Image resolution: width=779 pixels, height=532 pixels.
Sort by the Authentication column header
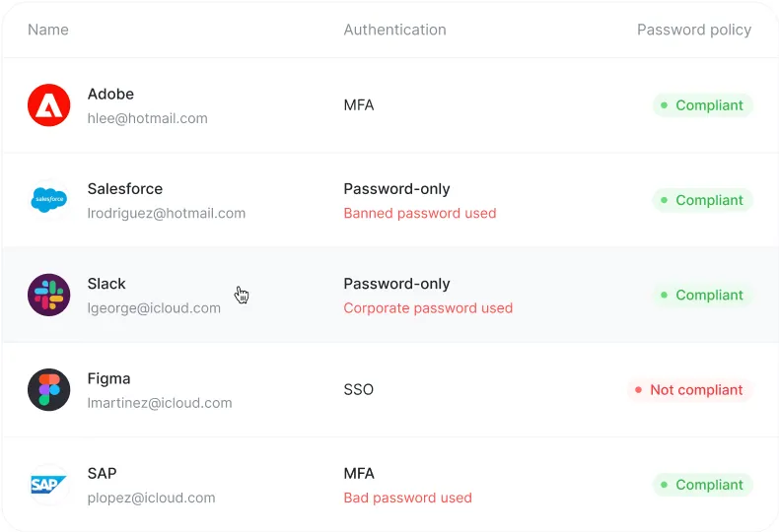(394, 30)
